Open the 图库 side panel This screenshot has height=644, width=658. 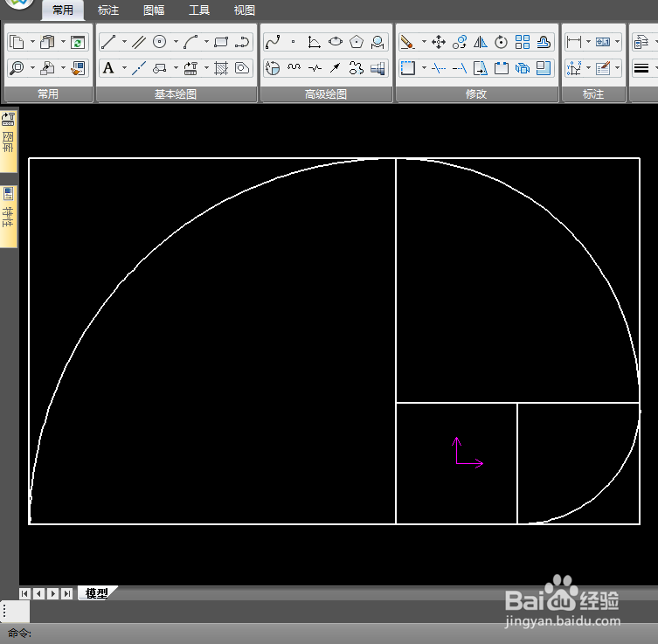[9, 142]
